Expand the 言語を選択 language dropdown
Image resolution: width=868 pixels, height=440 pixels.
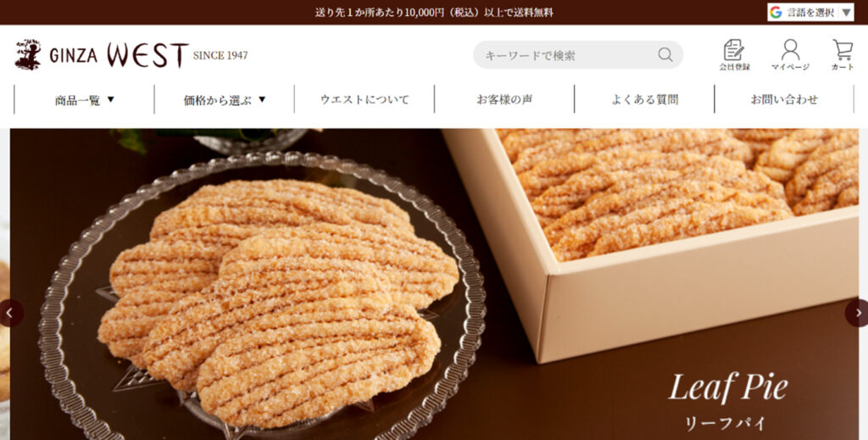(810, 12)
